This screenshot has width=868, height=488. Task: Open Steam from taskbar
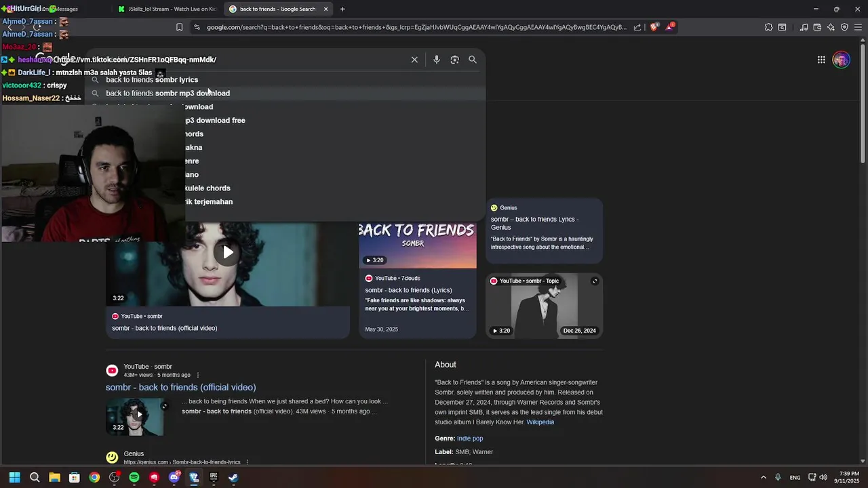(233, 477)
